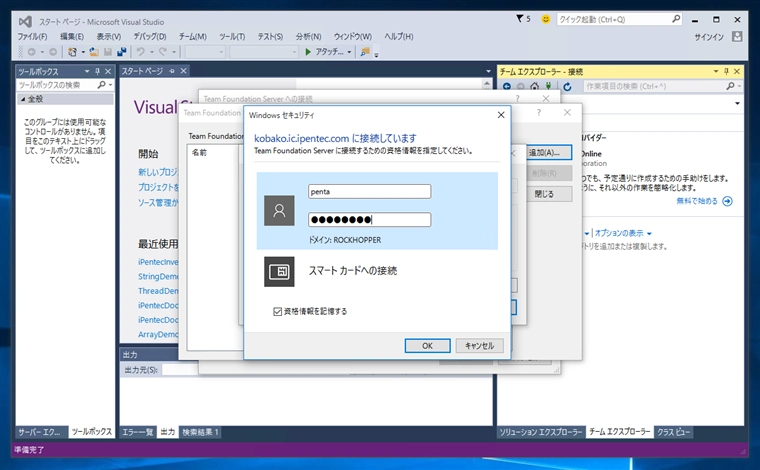This screenshot has height=470, width=760.
Task: Open the Toolbox window options dropdown
Action: tap(87, 71)
